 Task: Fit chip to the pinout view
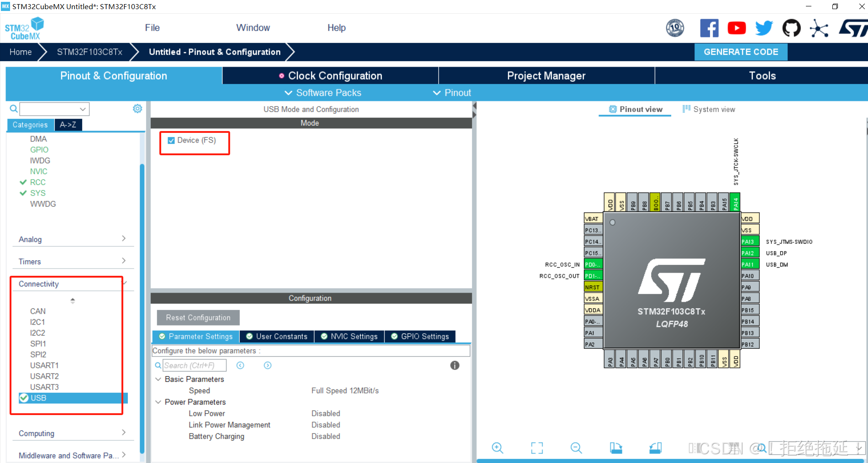(x=537, y=448)
